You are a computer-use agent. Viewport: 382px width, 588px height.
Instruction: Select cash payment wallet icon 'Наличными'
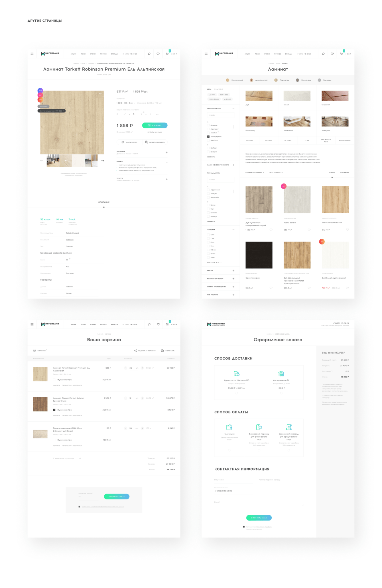tap(229, 427)
